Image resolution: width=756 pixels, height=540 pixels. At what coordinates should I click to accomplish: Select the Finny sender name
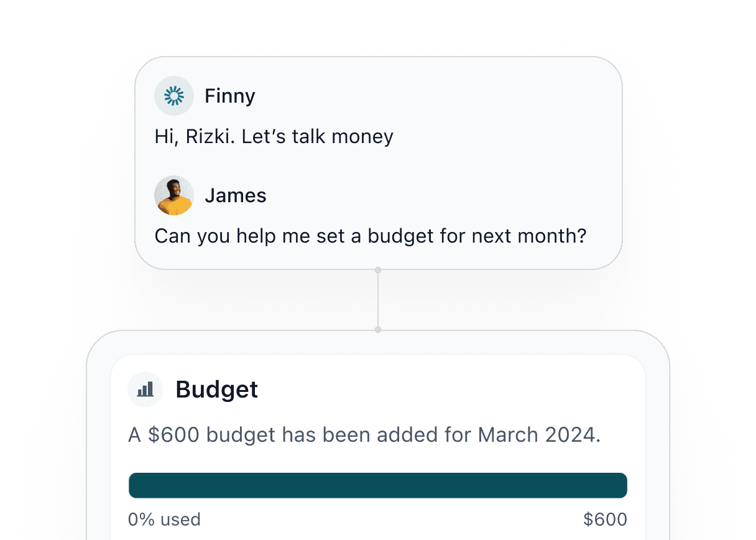(x=230, y=96)
